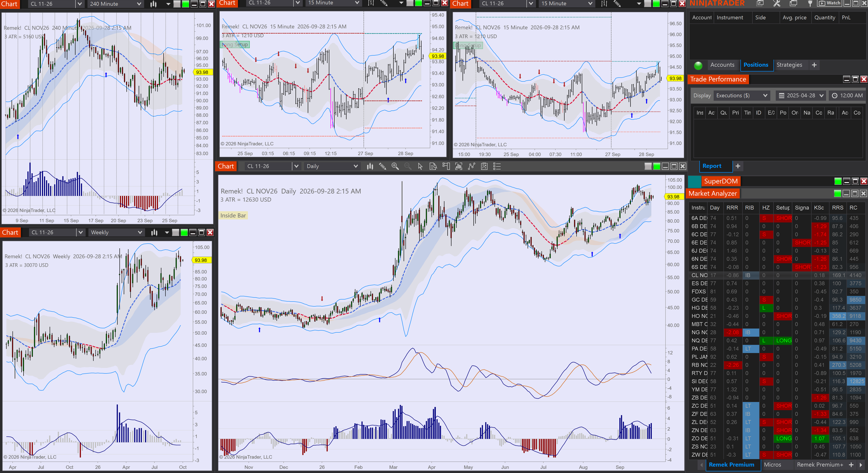Click the 2025-04-28 date field

point(801,96)
